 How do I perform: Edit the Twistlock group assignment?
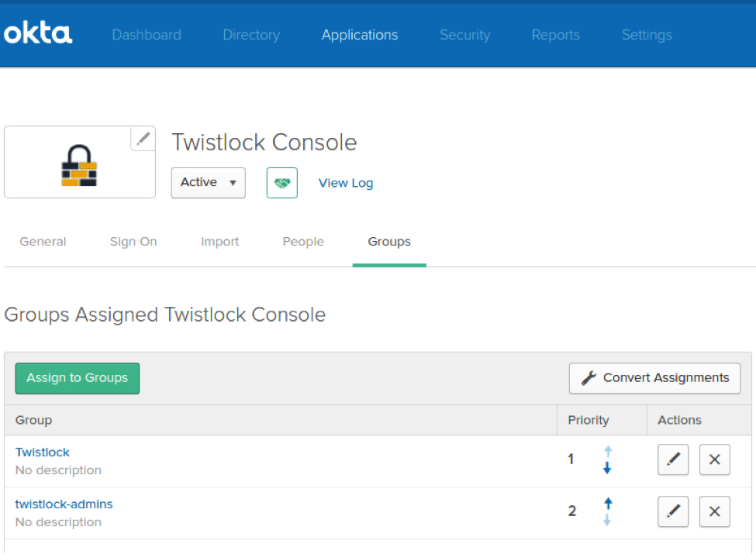tap(673, 459)
